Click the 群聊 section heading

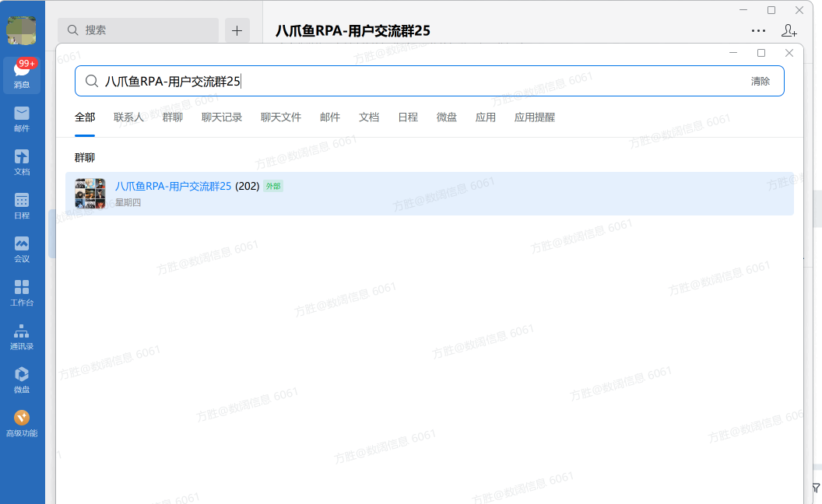pyautogui.click(x=85, y=158)
